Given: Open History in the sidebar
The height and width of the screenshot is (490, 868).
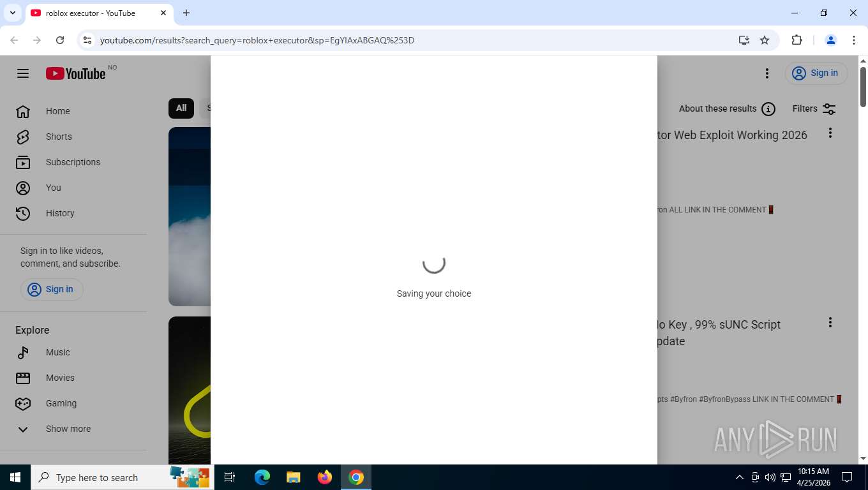Looking at the screenshot, I should pos(73,213).
